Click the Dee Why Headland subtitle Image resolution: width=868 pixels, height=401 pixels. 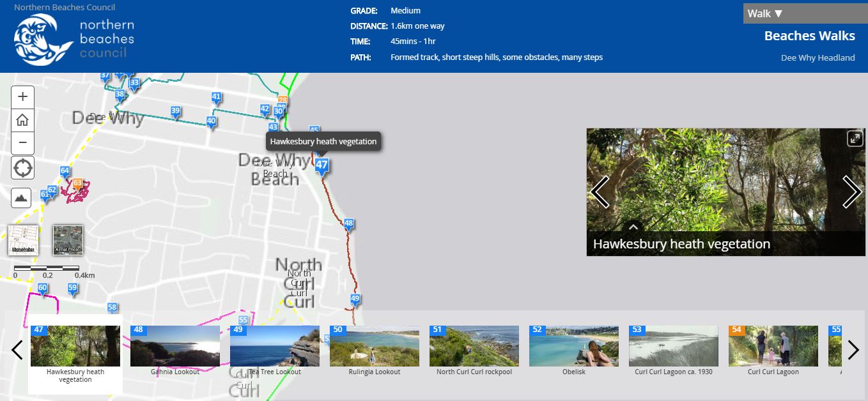click(x=818, y=57)
